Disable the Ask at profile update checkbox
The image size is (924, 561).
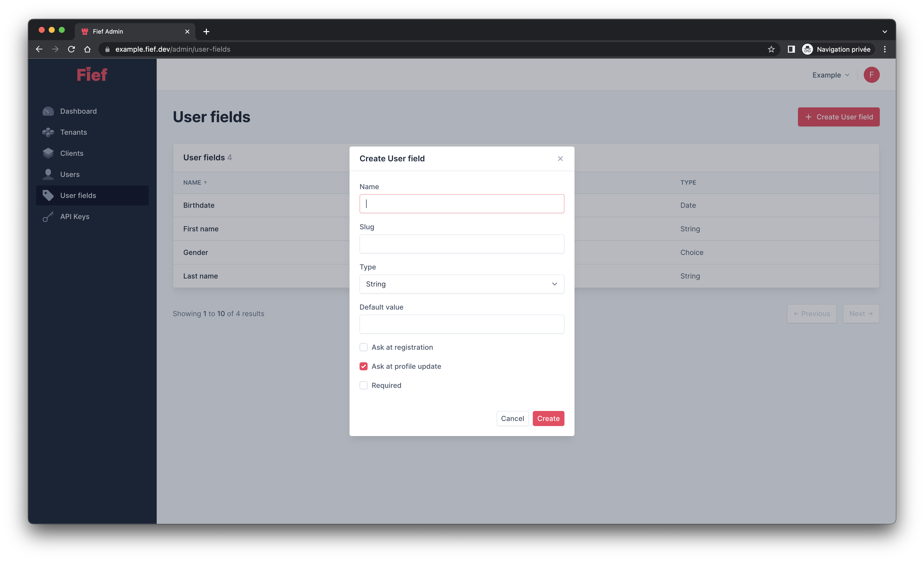364,366
